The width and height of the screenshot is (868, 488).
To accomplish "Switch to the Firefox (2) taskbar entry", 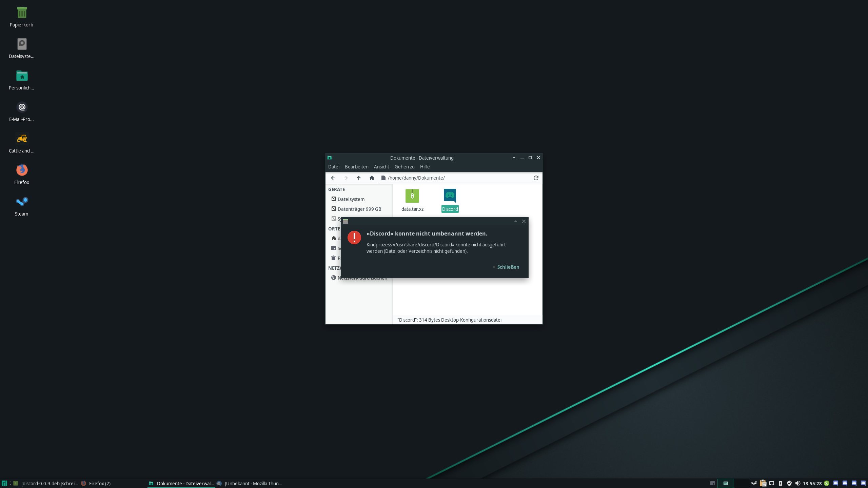I will point(99,484).
